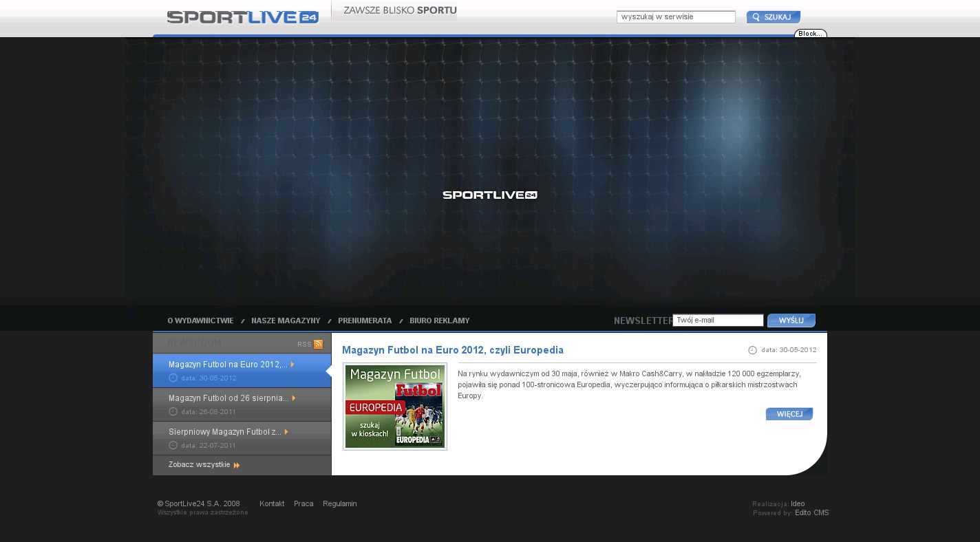Click the RSS feed icon
The width and height of the screenshot is (980, 542).
tap(318, 344)
